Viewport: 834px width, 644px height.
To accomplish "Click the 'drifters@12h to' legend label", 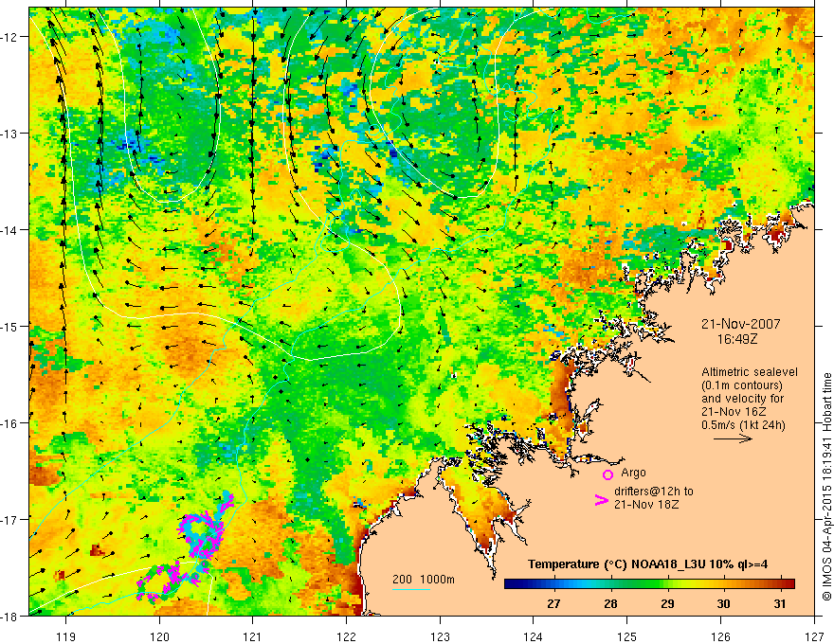I will coord(654,492).
